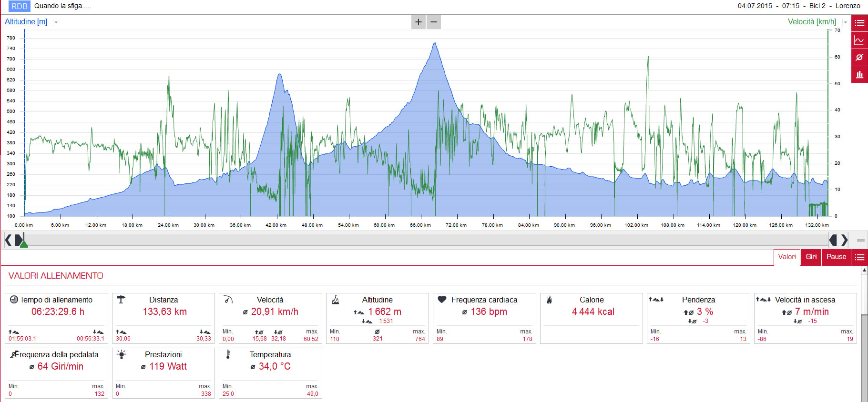
Task: Click the vertical scrollbar up arrow
Action: (864, 271)
